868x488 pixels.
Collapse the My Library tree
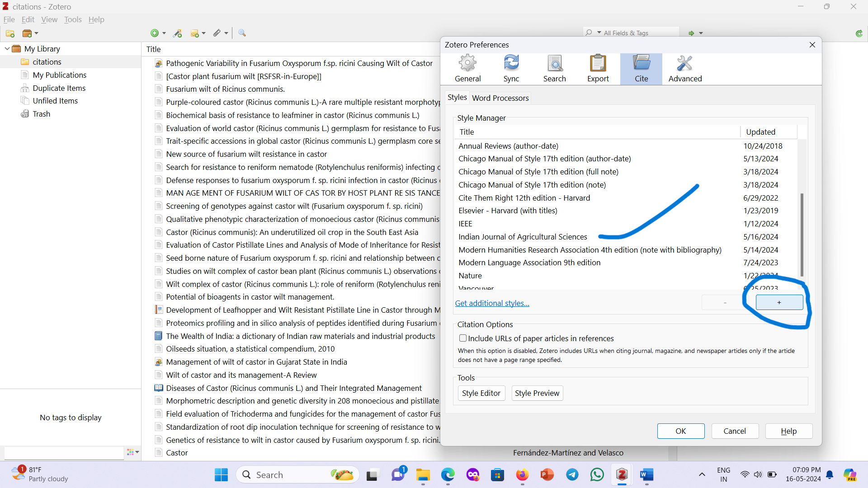[x=7, y=49]
